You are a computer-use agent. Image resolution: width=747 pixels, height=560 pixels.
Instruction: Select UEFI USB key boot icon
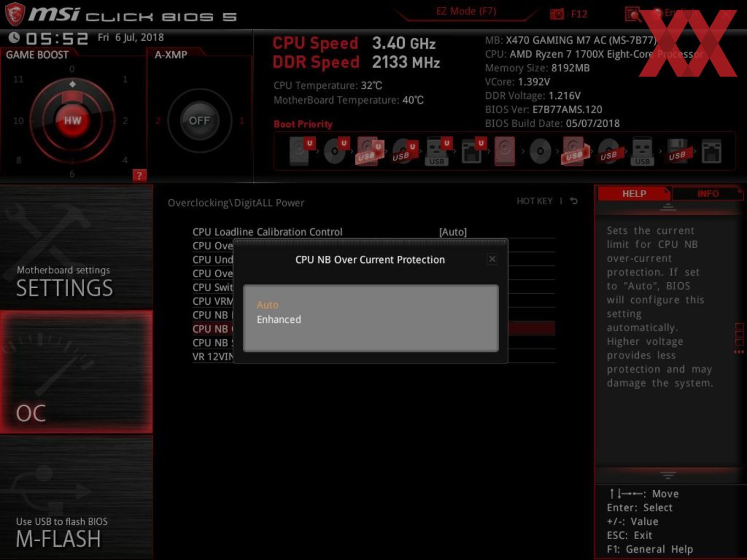[438, 151]
